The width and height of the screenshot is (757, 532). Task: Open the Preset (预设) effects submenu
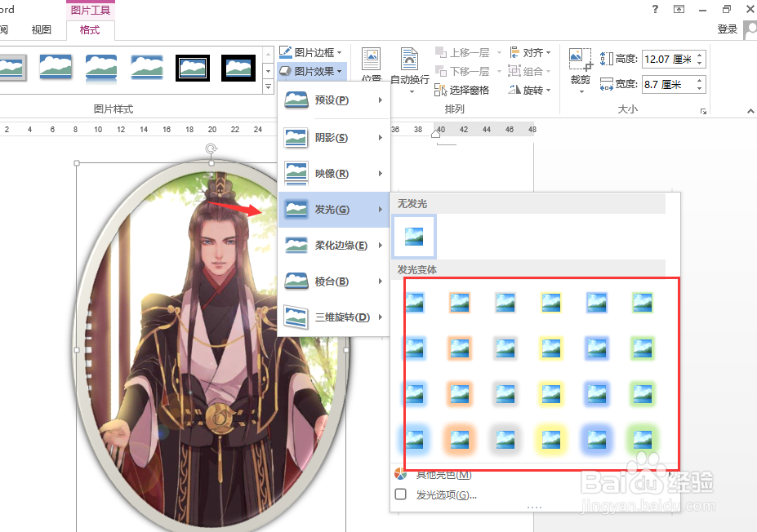click(334, 100)
